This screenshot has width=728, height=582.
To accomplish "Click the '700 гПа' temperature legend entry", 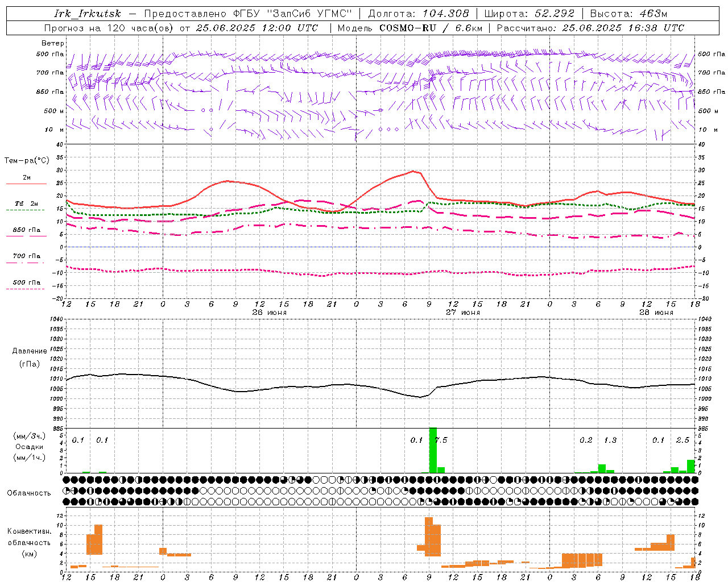I will tap(27, 256).
